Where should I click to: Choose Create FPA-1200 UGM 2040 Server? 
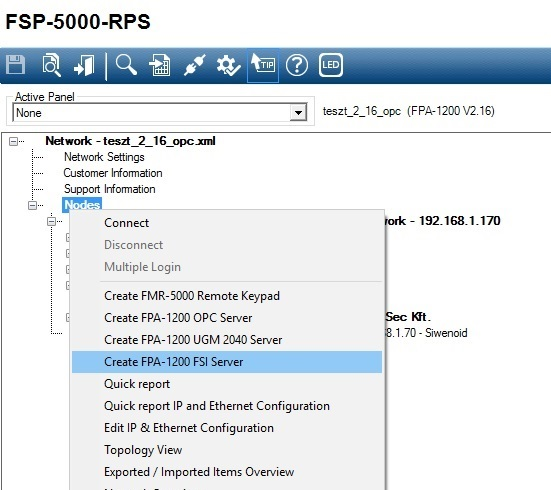coord(227,340)
